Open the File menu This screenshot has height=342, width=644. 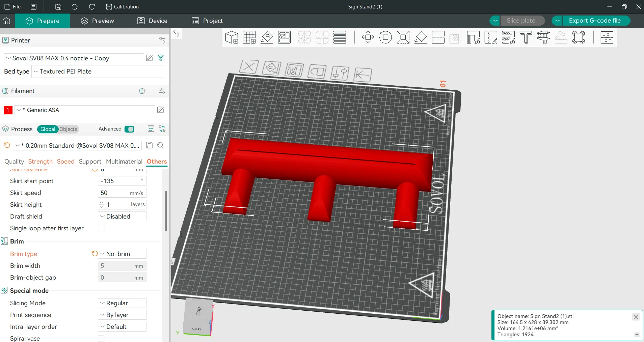pyautogui.click(x=12, y=7)
